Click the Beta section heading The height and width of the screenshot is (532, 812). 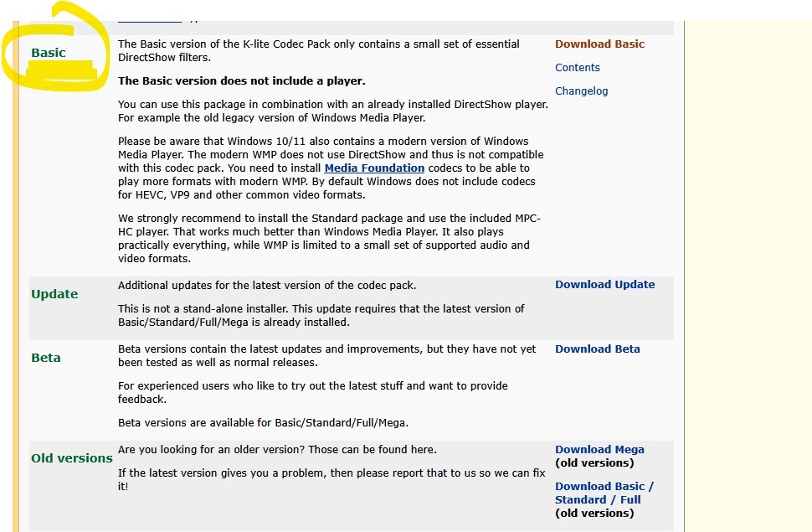[46, 358]
